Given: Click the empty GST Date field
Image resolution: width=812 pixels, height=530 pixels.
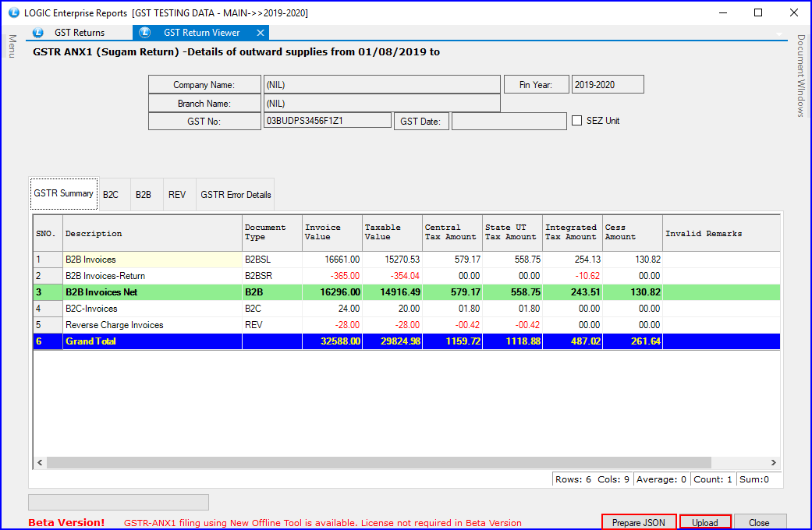Looking at the screenshot, I should tap(509, 121).
